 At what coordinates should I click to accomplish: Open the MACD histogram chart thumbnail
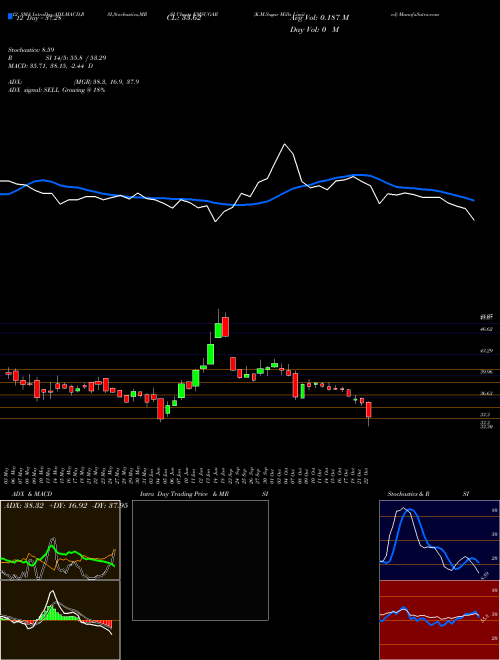(60, 619)
